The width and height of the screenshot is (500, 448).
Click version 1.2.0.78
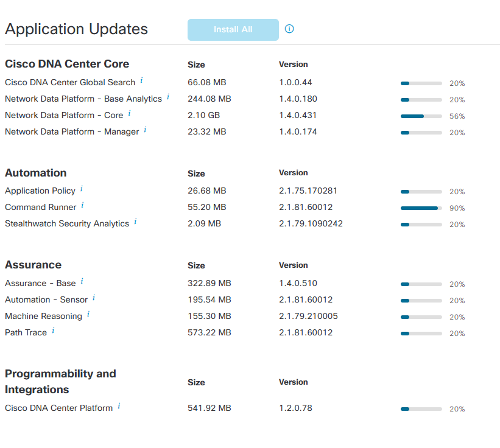pos(295,408)
